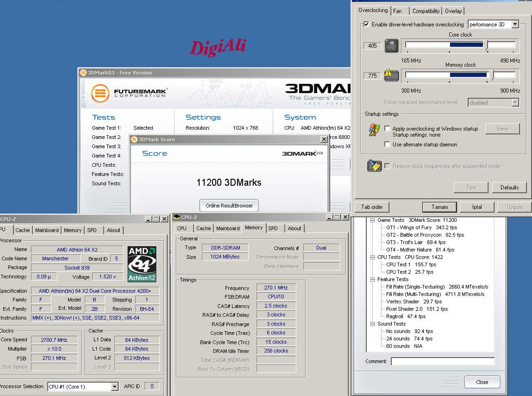Viewport: 532px width, 396px height.
Task: Click the CAS# Latency value 2.5 clocks
Action: pos(276,306)
